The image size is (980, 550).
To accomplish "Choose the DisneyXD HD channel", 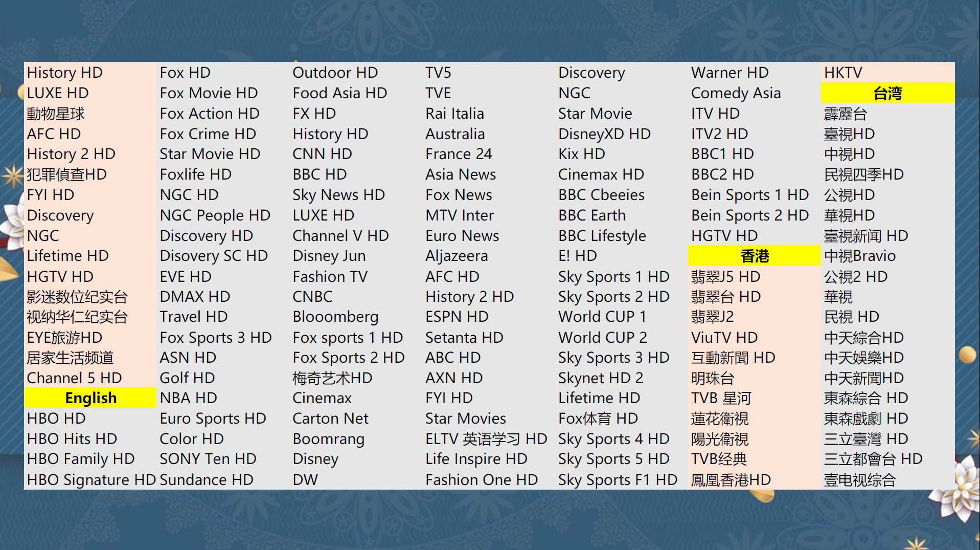I will click(x=604, y=134).
